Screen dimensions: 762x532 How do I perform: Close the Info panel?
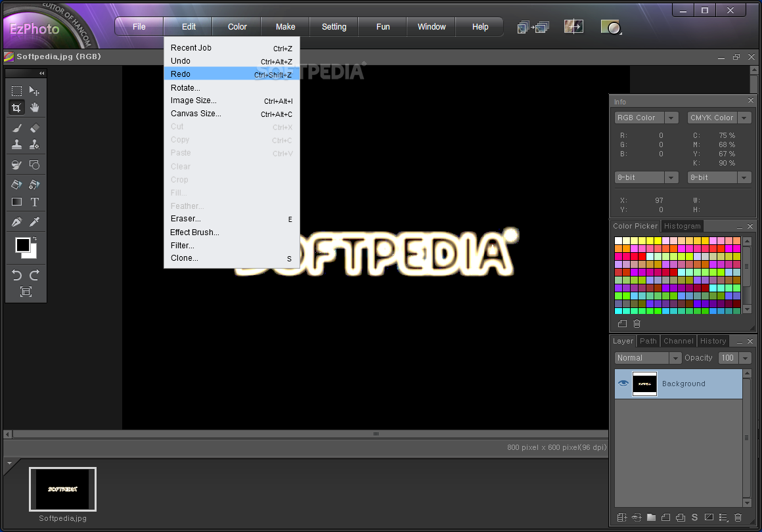tap(751, 100)
